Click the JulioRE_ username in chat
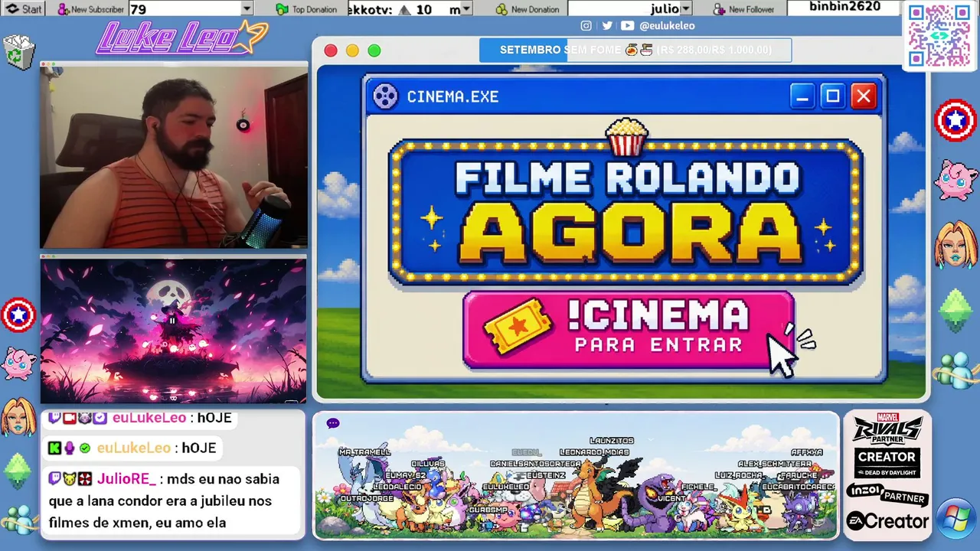 click(126, 480)
